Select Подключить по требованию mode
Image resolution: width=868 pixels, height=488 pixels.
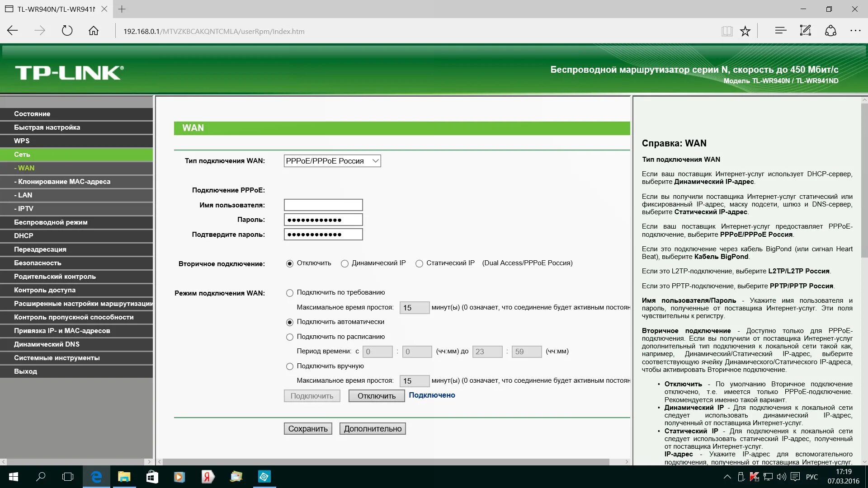pyautogui.click(x=290, y=293)
